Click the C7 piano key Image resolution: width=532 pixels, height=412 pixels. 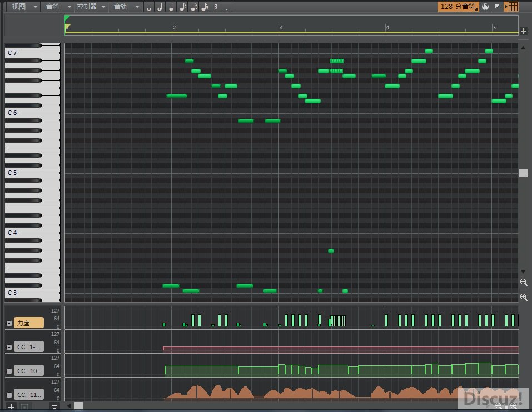click(x=33, y=53)
